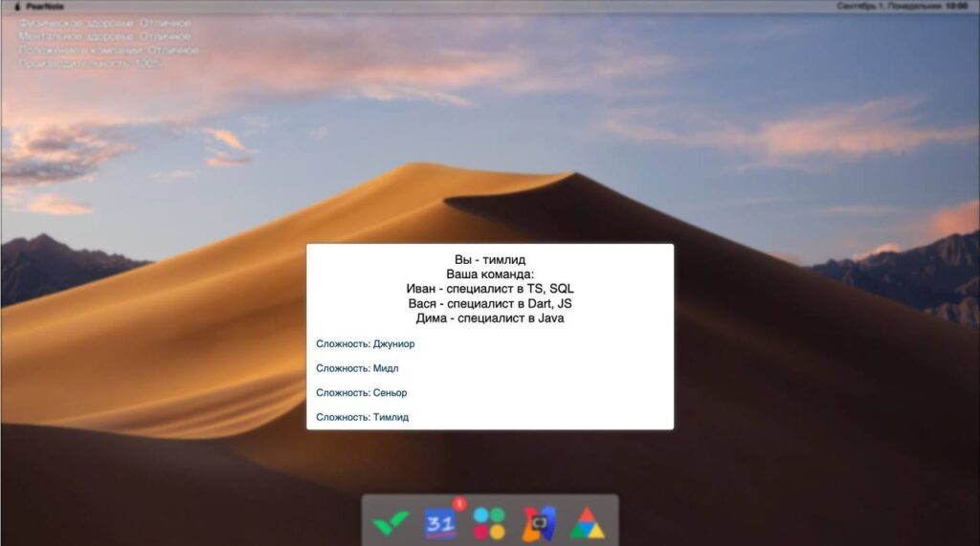This screenshot has width=980, height=546.
Task: Click the red notification badge on calendar
Action: pos(459,503)
